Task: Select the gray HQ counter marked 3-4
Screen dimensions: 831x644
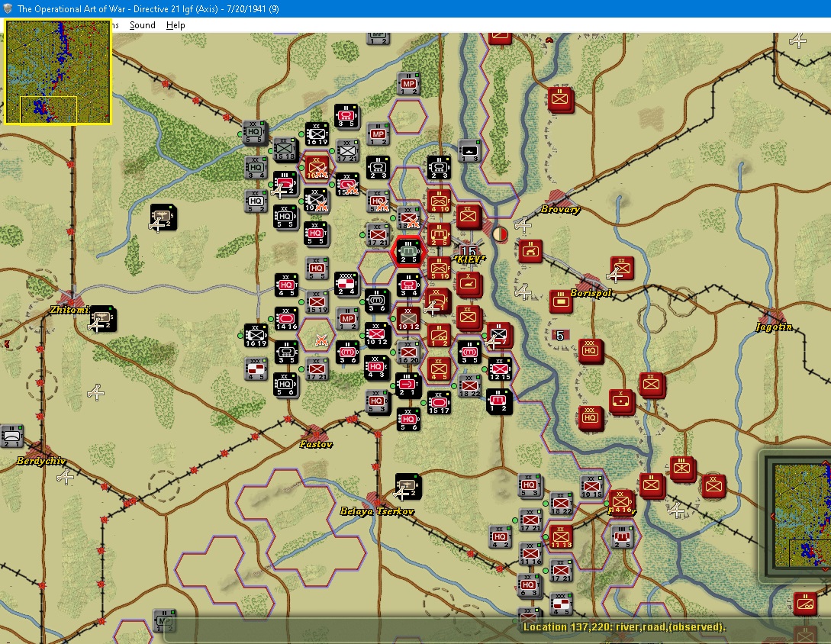Action: pos(256,168)
